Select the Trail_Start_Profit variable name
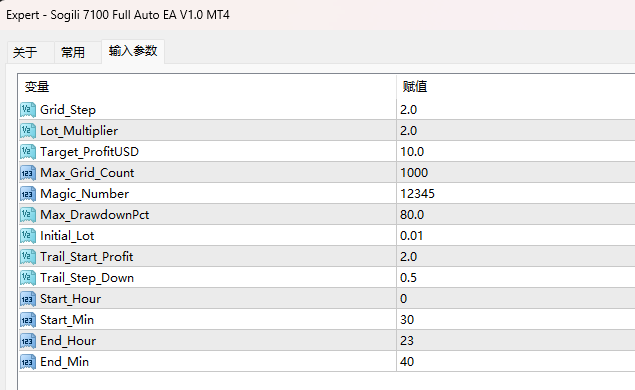Screen dimensions: 635x390 (87, 257)
